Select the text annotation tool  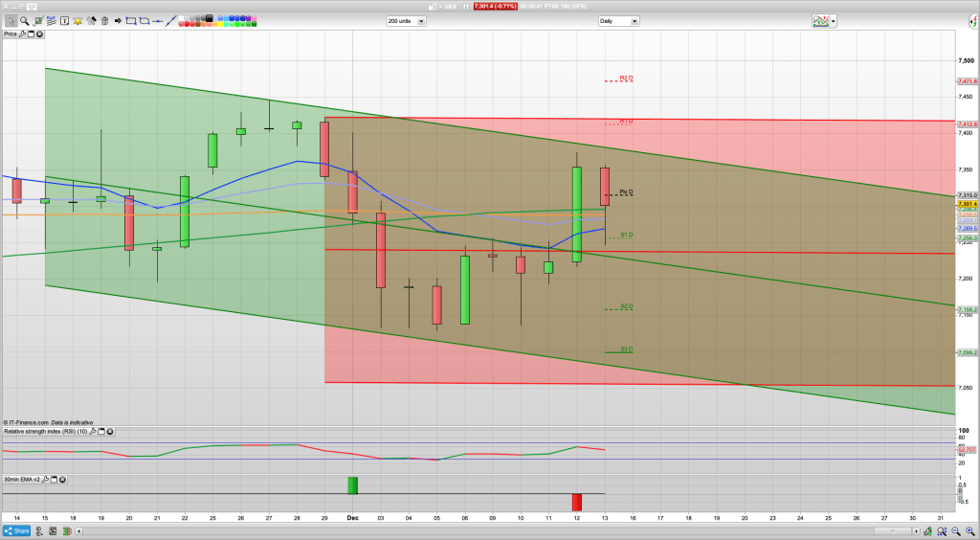(64, 21)
